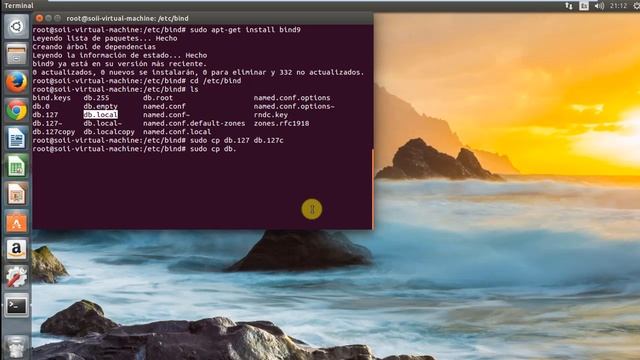Maximize the terminal window

pos(58,18)
